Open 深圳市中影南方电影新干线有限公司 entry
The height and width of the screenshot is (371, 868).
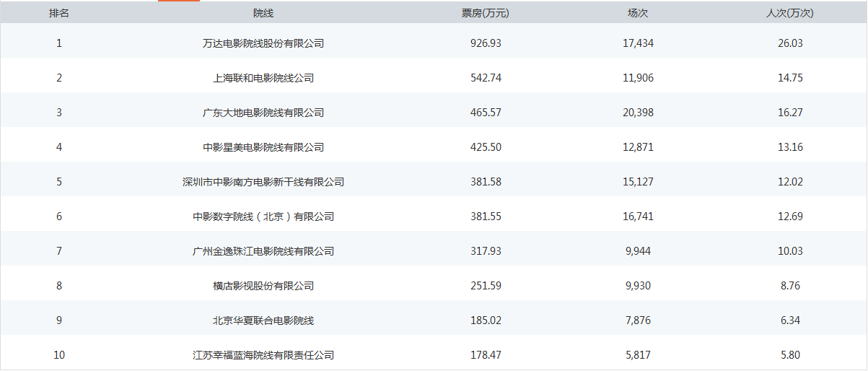[263, 182]
